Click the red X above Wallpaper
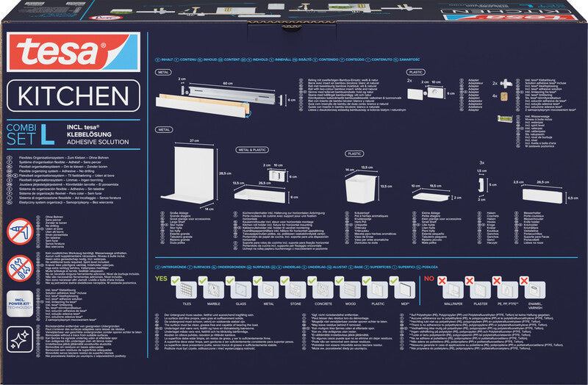The height and width of the screenshot is (385, 588). pyautogui.click(x=442, y=281)
